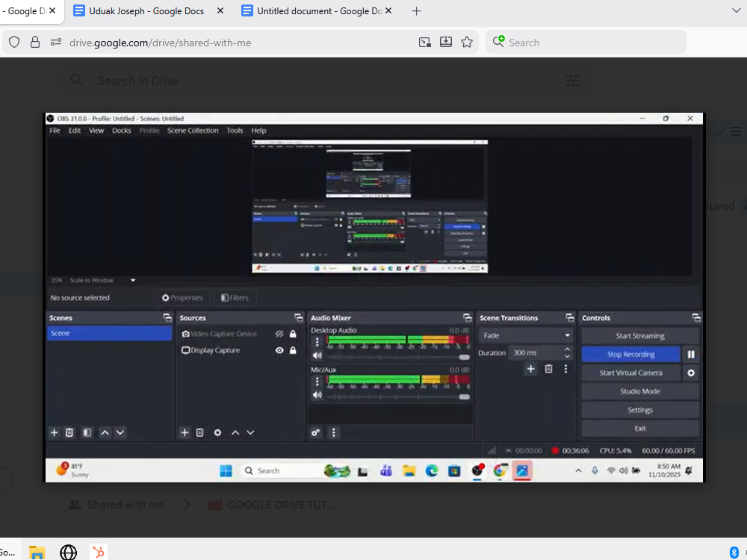Click the OBS Exit button
747x560 pixels.
pyautogui.click(x=640, y=429)
